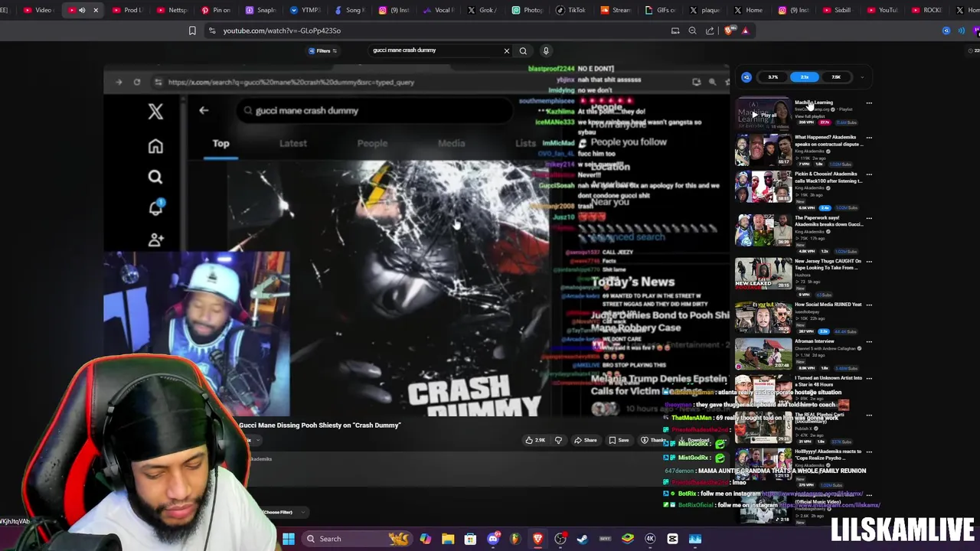Click the Share button under the video
The image size is (980, 551).
586,440
